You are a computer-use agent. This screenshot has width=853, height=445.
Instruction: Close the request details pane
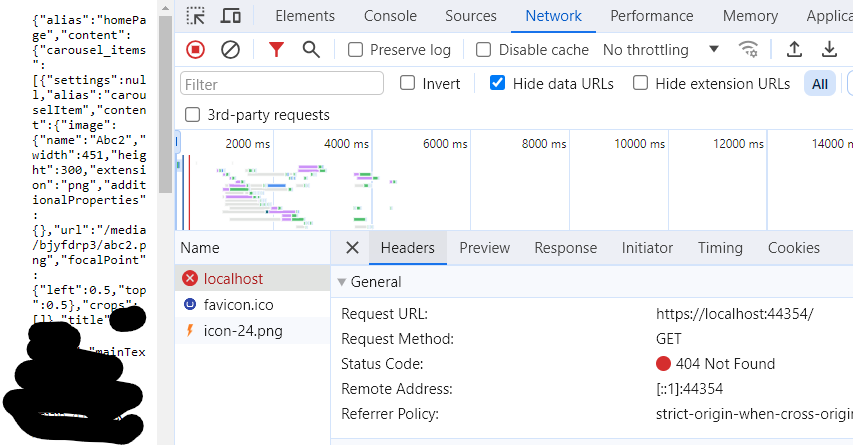pos(353,248)
